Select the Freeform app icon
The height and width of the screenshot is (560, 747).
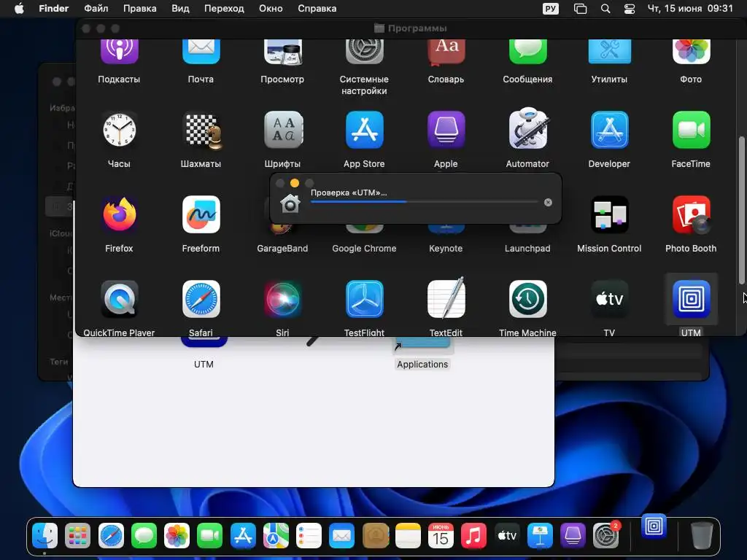click(x=201, y=214)
